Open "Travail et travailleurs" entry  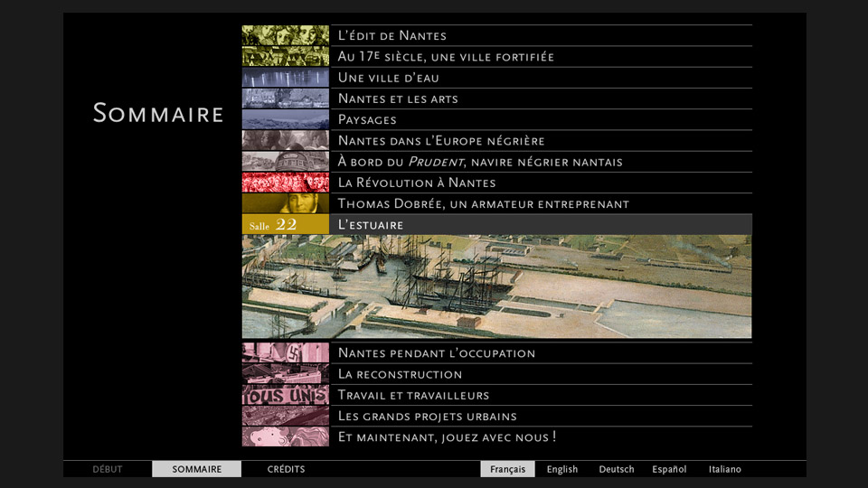pyautogui.click(x=541, y=395)
